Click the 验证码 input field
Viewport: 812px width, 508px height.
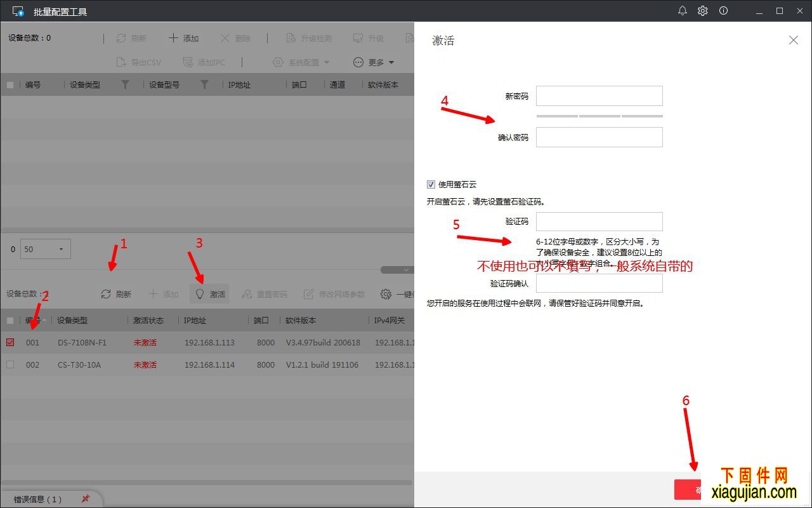tap(599, 222)
